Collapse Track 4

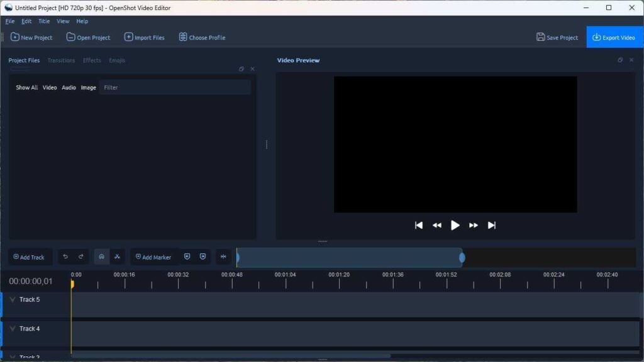(14, 329)
